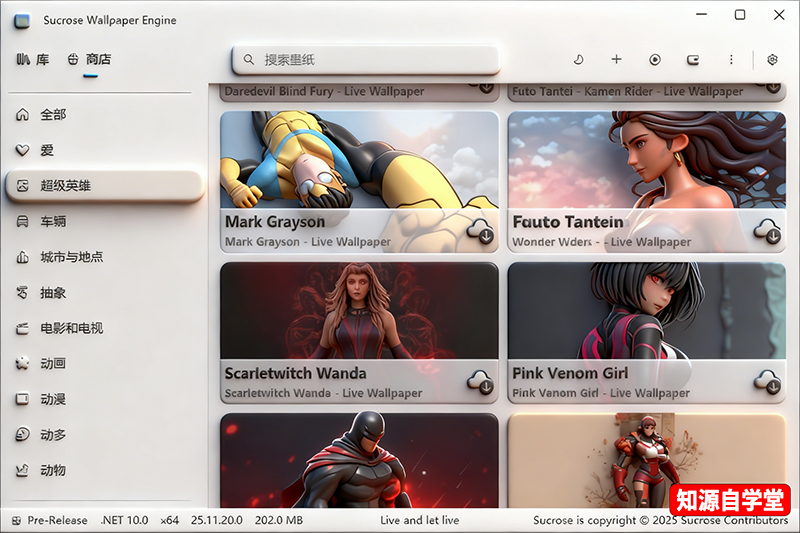
Task: Click the plus icon to add wallpaper
Action: coord(616,60)
